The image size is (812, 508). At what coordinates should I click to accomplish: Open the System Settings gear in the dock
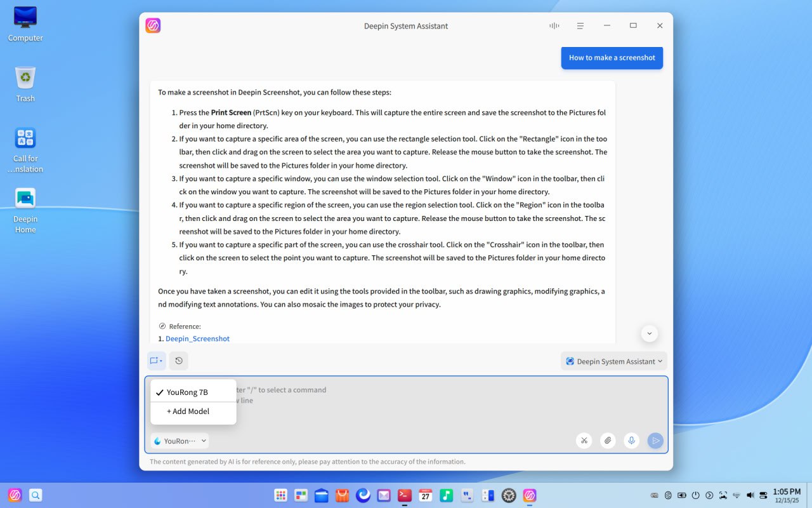pos(509,495)
